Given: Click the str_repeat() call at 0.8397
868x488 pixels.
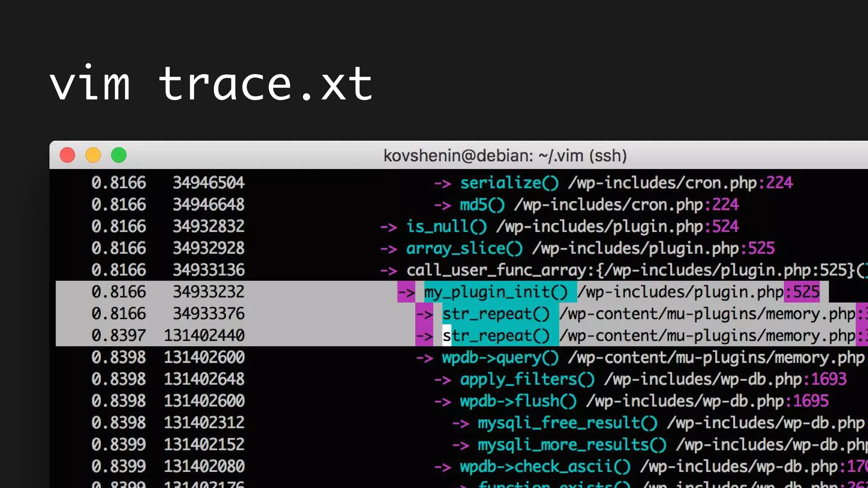Looking at the screenshot, I should [496, 335].
